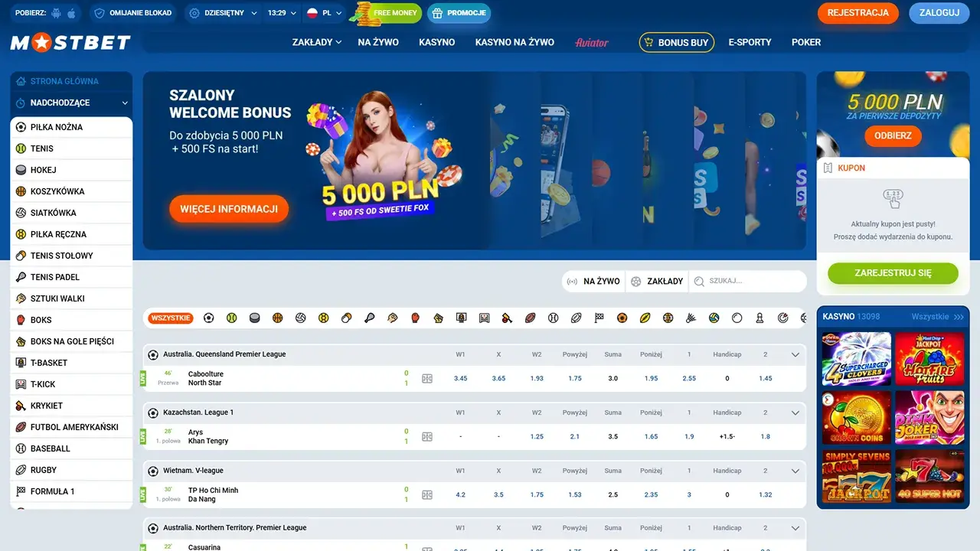
Task: Expand the Zakłady navigation dropdown
Action: (x=317, y=42)
